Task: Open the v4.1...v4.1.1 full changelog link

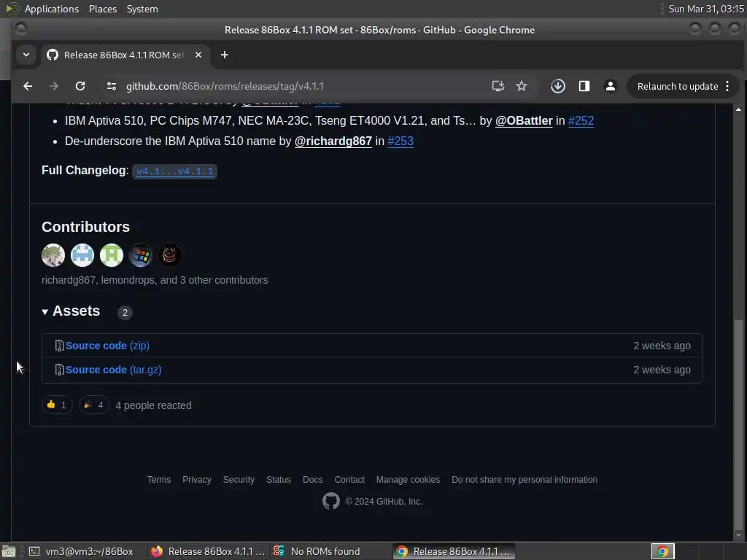Action: pyautogui.click(x=175, y=171)
